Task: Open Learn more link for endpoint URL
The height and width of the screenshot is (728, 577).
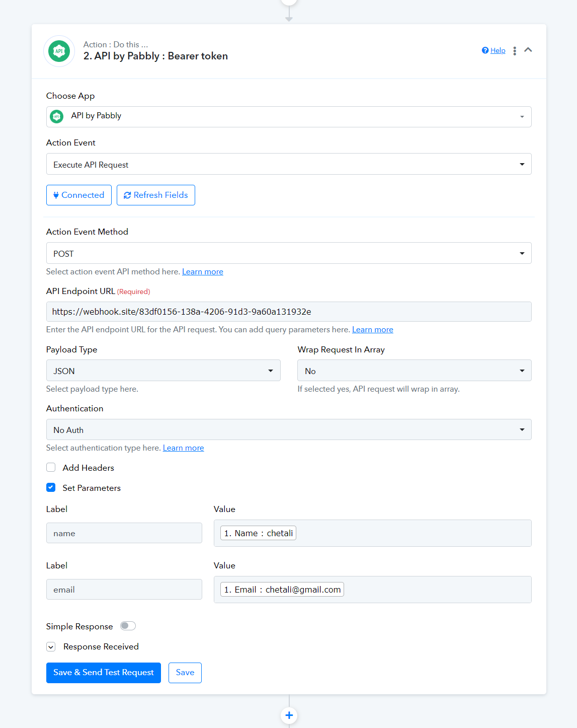Action: pos(373,330)
